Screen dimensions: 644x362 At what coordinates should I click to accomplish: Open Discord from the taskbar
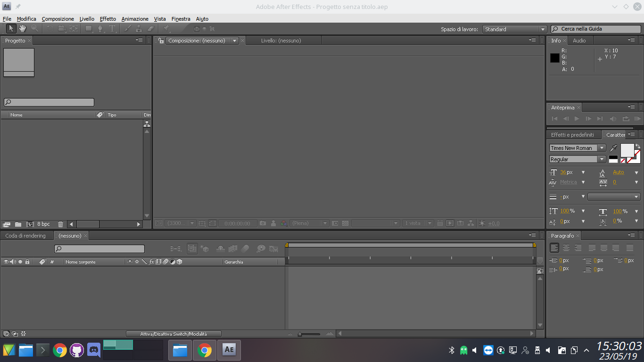click(94, 350)
